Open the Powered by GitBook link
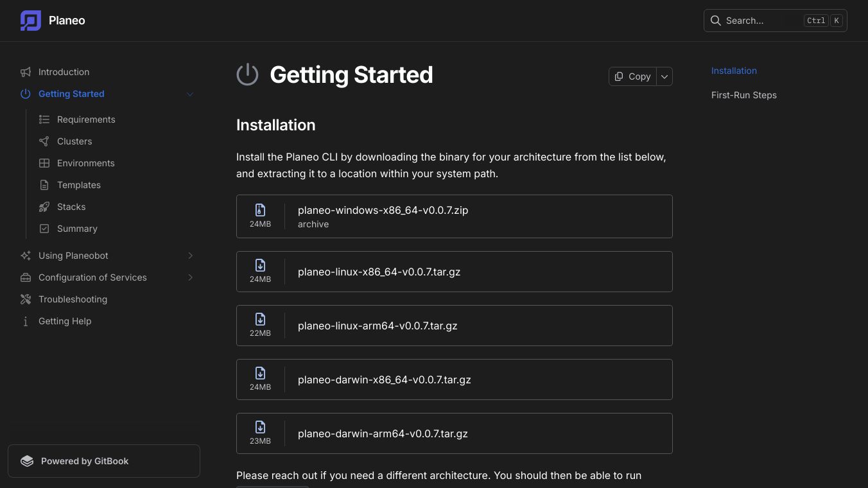The width and height of the screenshot is (868, 488). tap(104, 461)
